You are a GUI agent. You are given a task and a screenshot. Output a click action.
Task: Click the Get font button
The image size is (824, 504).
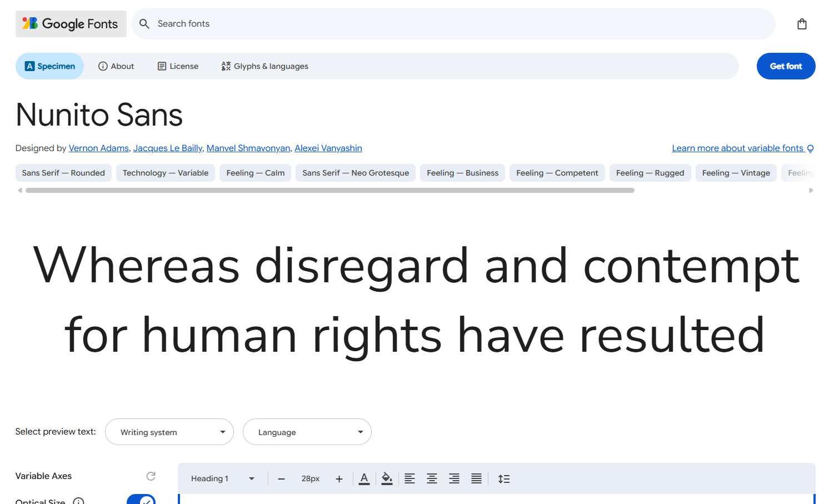coord(786,66)
